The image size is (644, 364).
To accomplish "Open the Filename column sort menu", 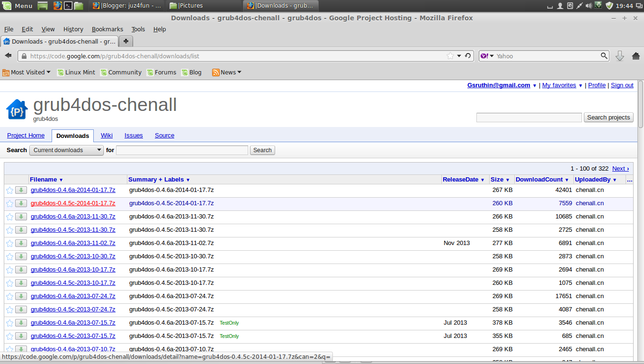I will coord(46,180).
